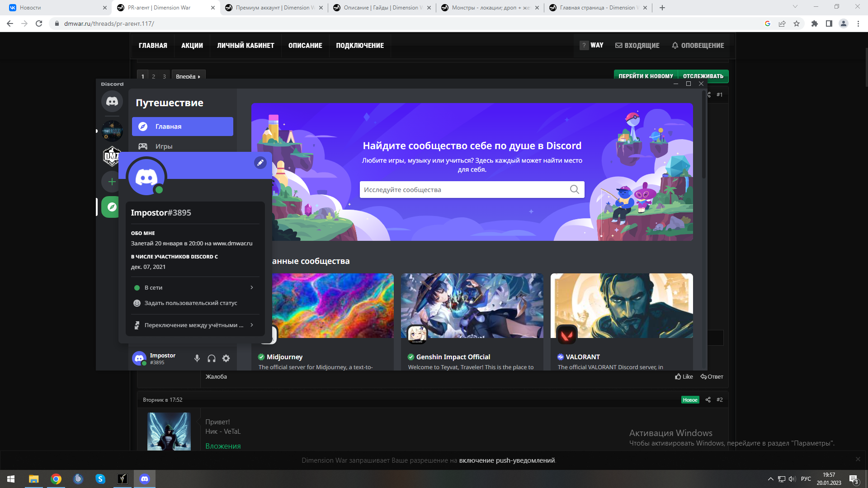Go to page 2 of the thread
The image size is (868, 488).
154,76
